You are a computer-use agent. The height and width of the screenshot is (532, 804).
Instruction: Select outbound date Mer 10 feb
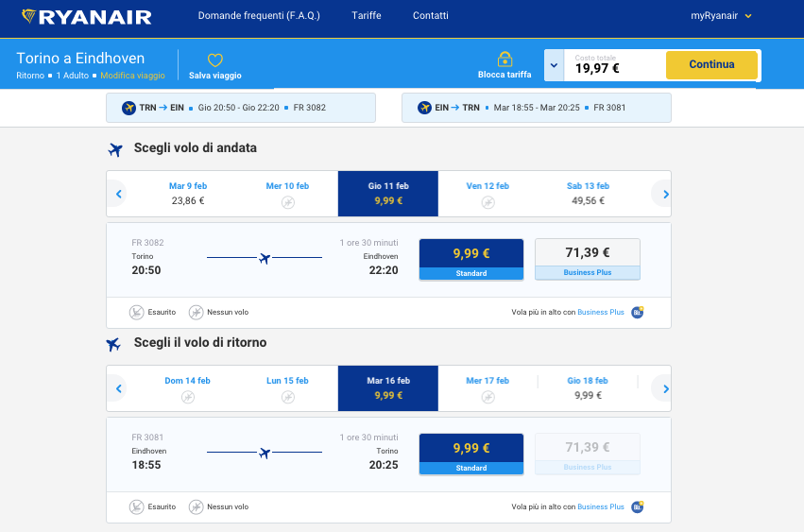tap(287, 194)
